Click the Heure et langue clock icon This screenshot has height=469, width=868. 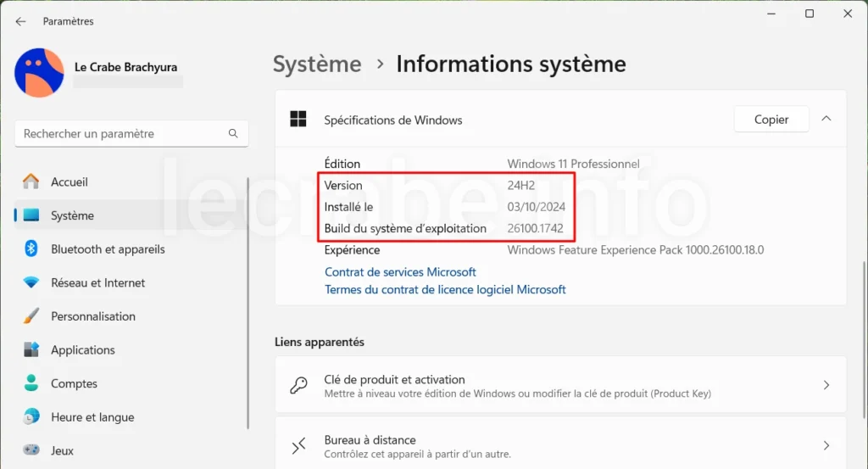point(31,416)
